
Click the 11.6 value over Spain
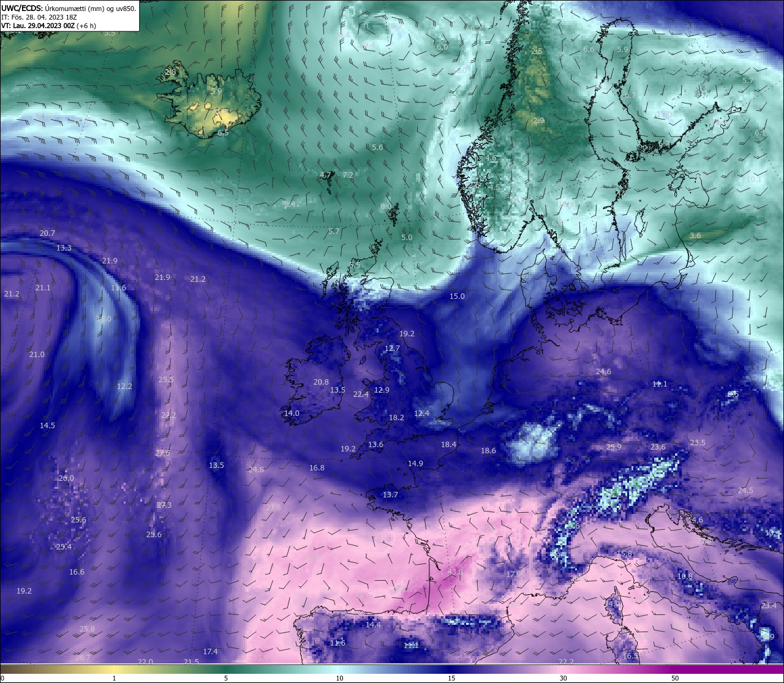coord(337,643)
